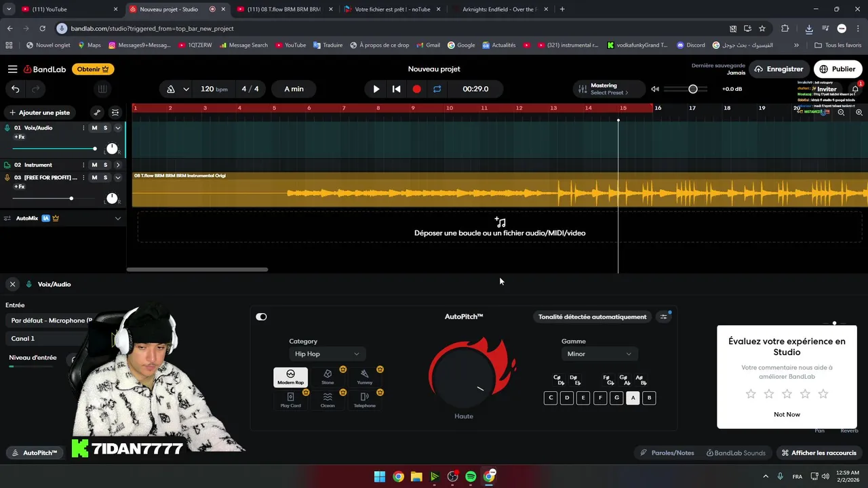This screenshot has height=488, width=868.
Task: Click Enregistrer to save the project
Action: (x=778, y=69)
